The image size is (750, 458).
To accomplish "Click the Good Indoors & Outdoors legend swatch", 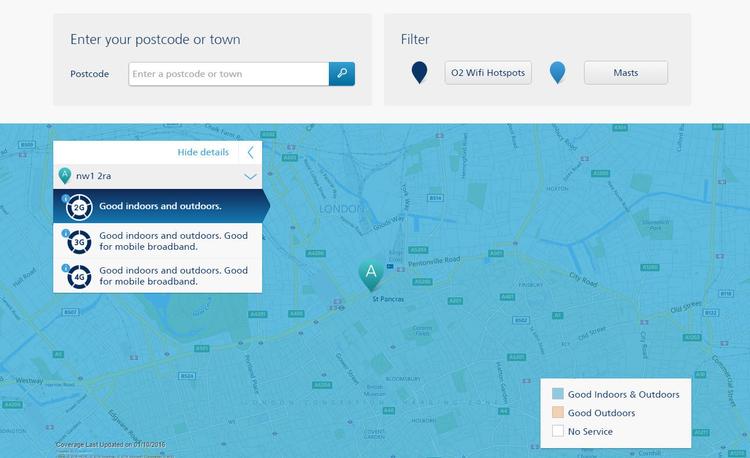I will pos(558,394).
